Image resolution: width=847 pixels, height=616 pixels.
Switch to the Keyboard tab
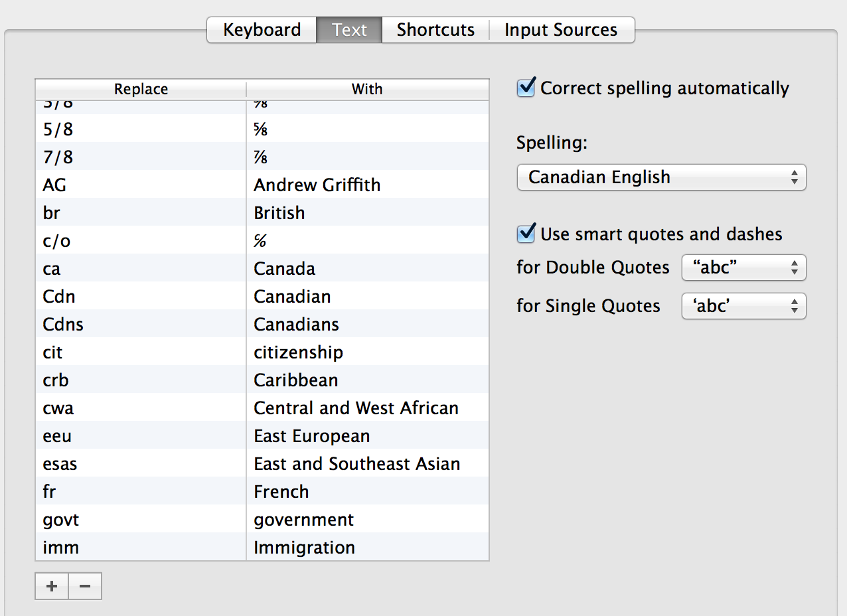coord(262,30)
